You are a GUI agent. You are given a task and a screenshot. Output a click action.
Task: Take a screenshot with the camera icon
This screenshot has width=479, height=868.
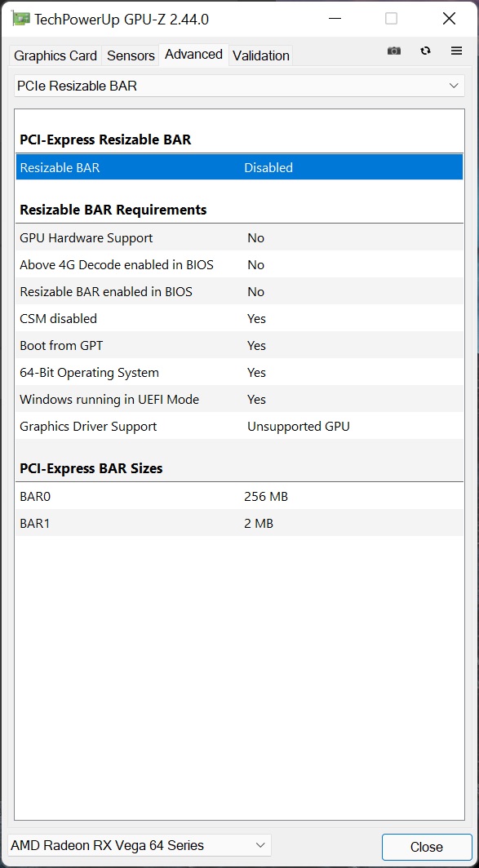[393, 51]
